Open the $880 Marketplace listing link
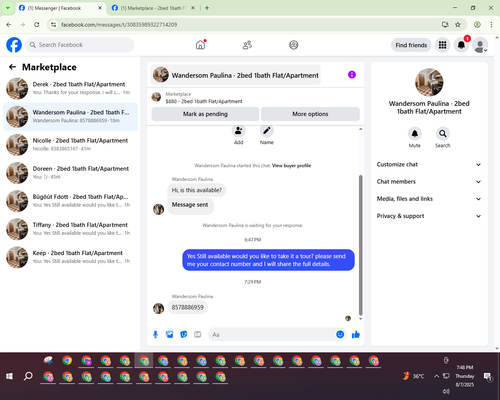The image size is (500, 400). [204, 101]
